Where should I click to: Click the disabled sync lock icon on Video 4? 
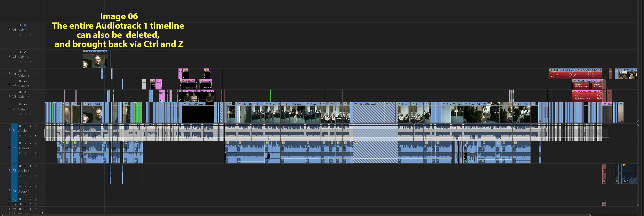[20, 70]
